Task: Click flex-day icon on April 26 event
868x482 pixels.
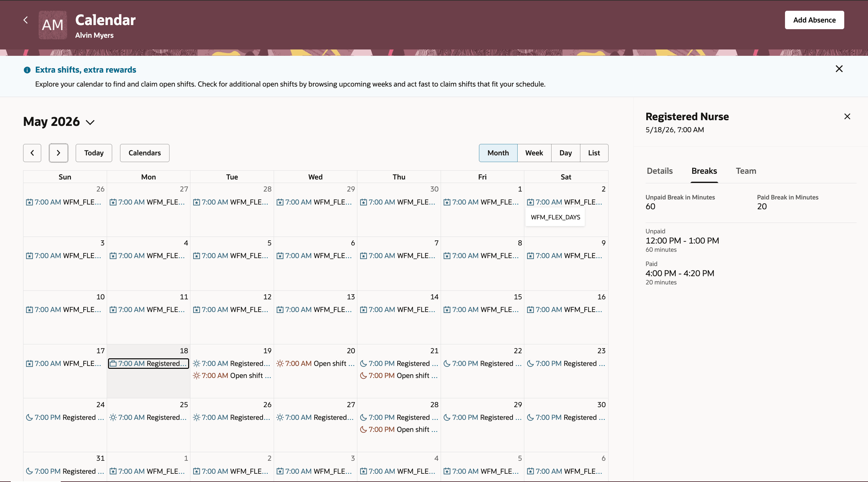Action: point(29,202)
